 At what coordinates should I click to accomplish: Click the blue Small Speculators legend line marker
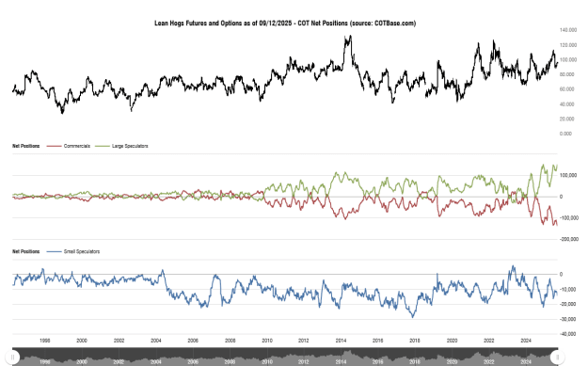point(54,251)
